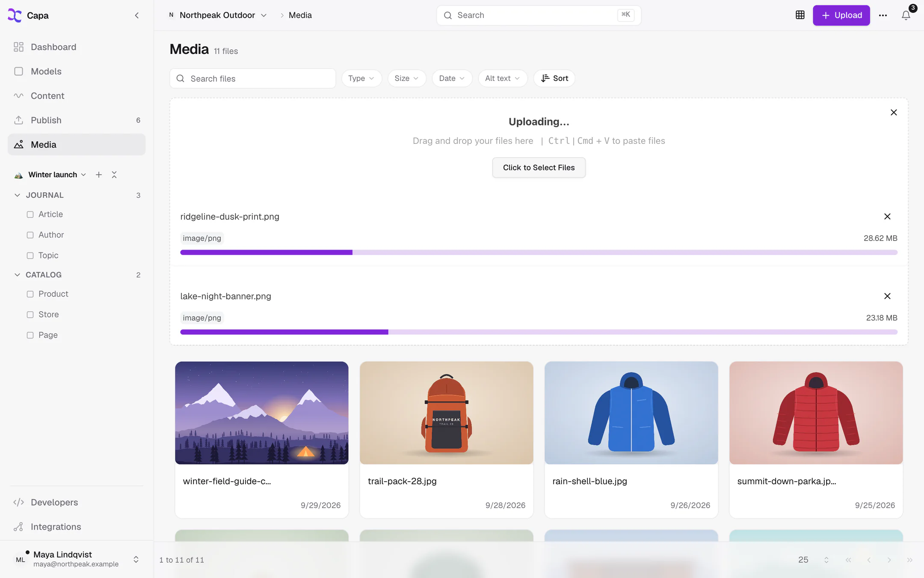The height and width of the screenshot is (578, 924).
Task: Go to the next page arrow
Action: click(889, 560)
